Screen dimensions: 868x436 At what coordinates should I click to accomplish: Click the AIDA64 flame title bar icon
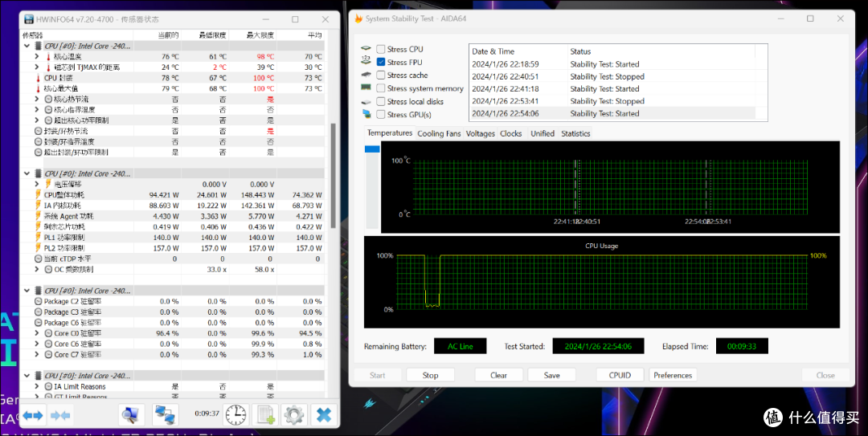pyautogui.click(x=358, y=18)
